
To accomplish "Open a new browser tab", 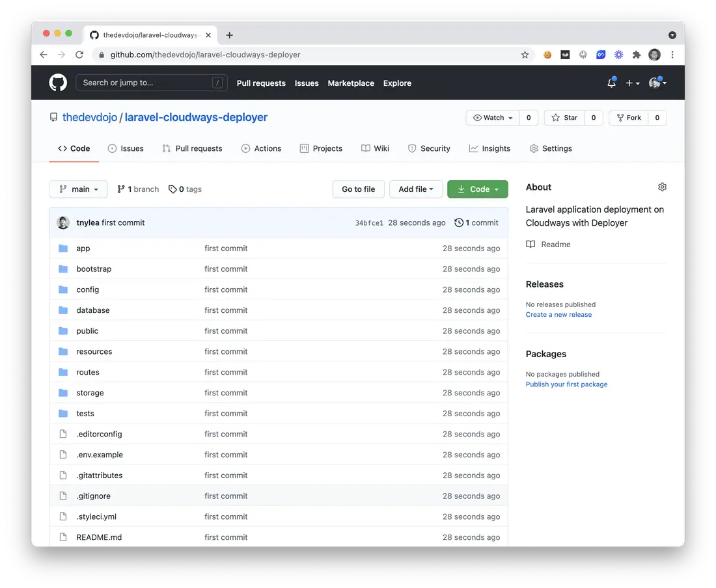I will pos(229,35).
